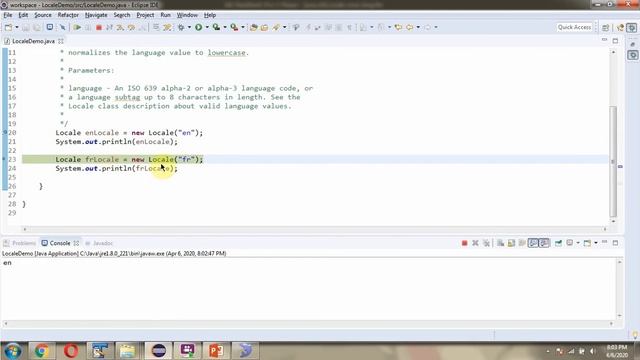The image size is (640, 360).
Task: Click the Windows Start button
Action: 13,351
